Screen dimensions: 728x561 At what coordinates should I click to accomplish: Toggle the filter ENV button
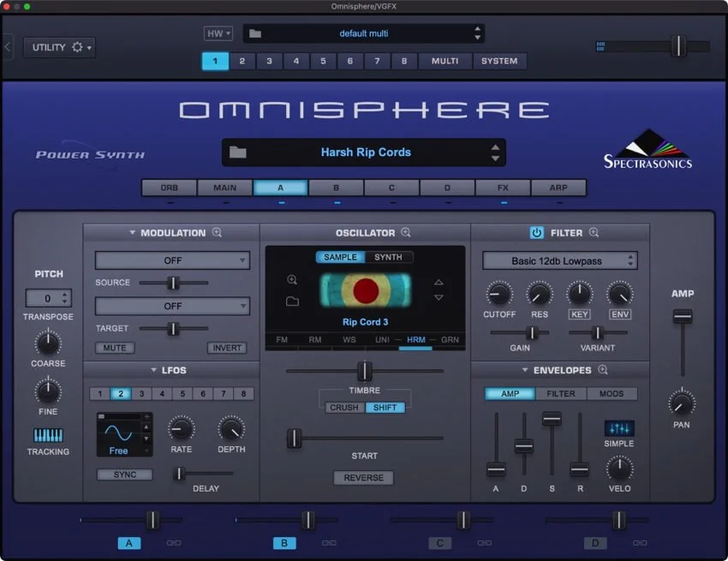pos(620,314)
